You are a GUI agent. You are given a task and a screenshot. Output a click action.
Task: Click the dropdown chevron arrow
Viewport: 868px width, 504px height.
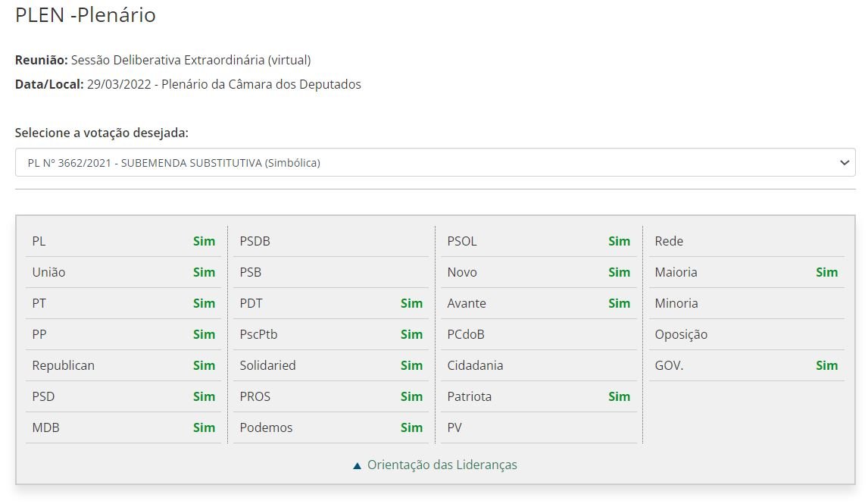coord(845,163)
